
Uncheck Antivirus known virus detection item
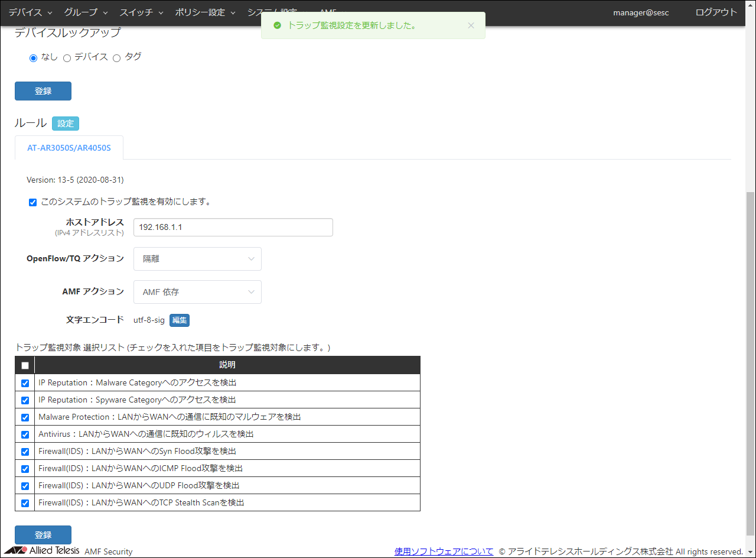point(25,434)
